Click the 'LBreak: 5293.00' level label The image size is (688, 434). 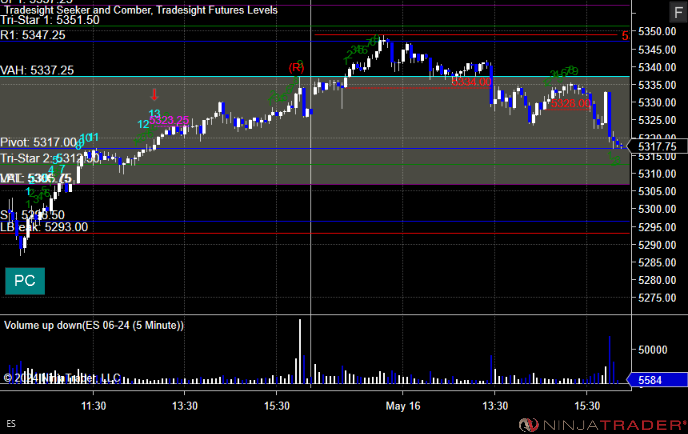[44, 227]
